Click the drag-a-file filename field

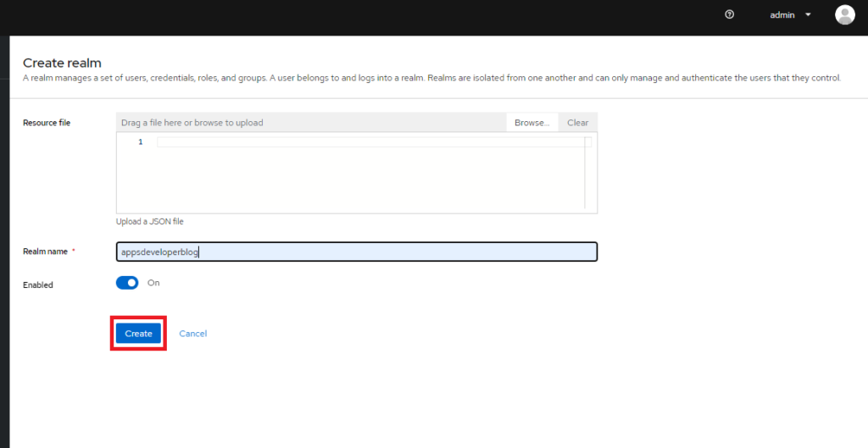310,123
